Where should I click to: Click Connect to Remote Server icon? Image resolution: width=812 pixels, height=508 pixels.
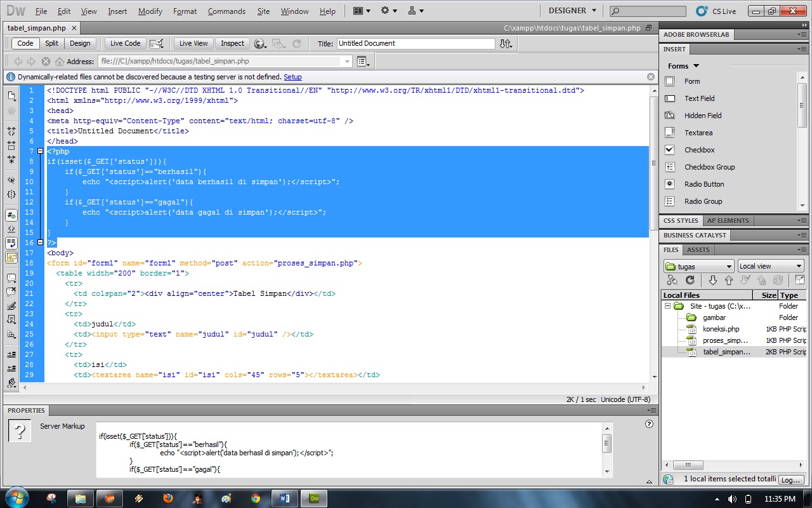tap(672, 280)
